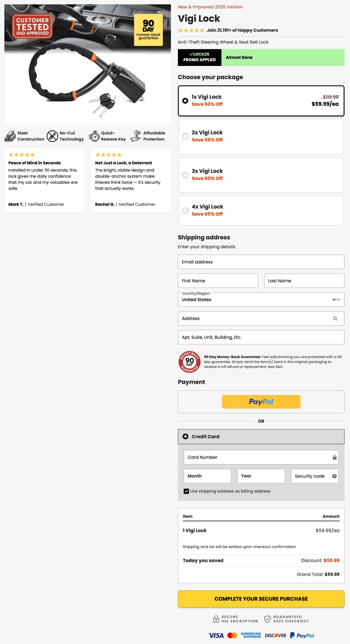Click the PayPal checkout button

click(x=261, y=402)
